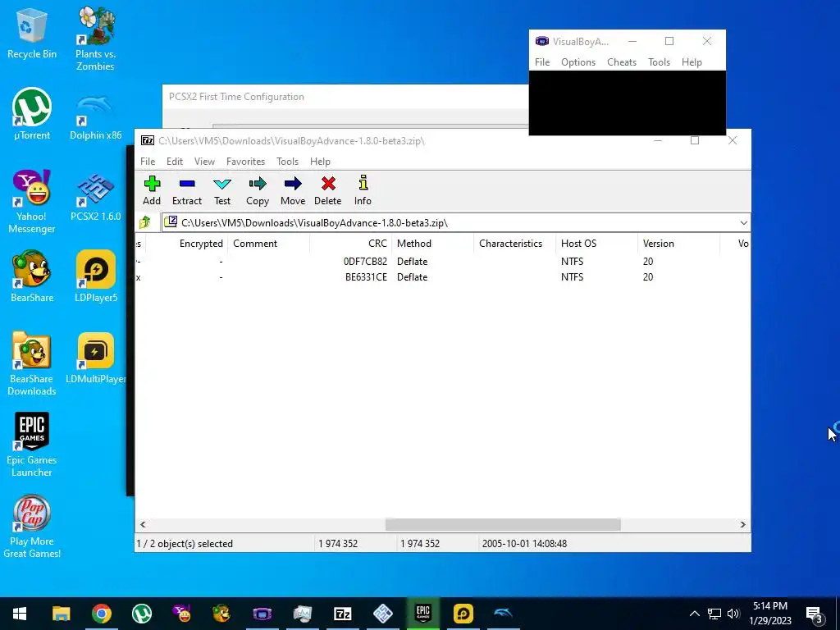The image size is (840, 630).
Task: Open Windows Start menu
Action: tap(20, 614)
